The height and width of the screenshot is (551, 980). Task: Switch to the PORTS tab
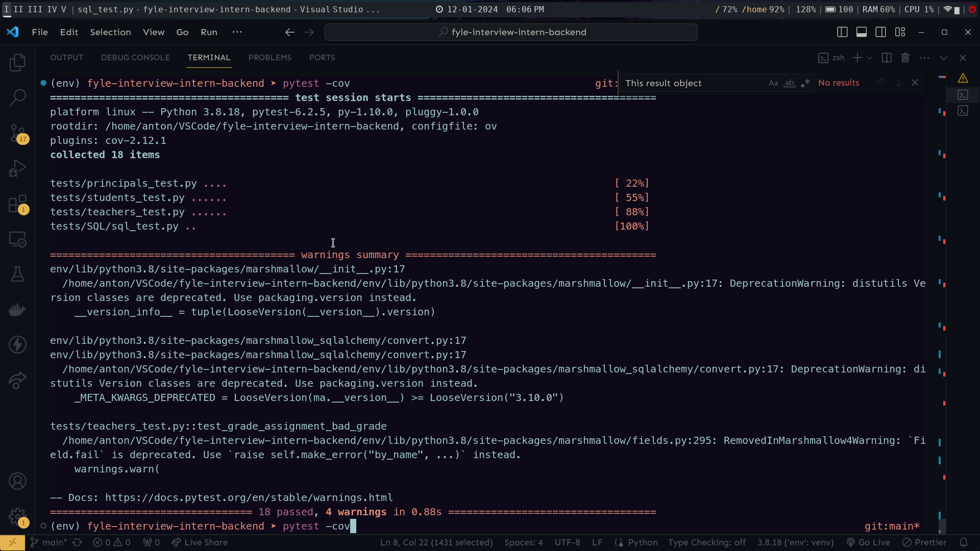pos(322,58)
